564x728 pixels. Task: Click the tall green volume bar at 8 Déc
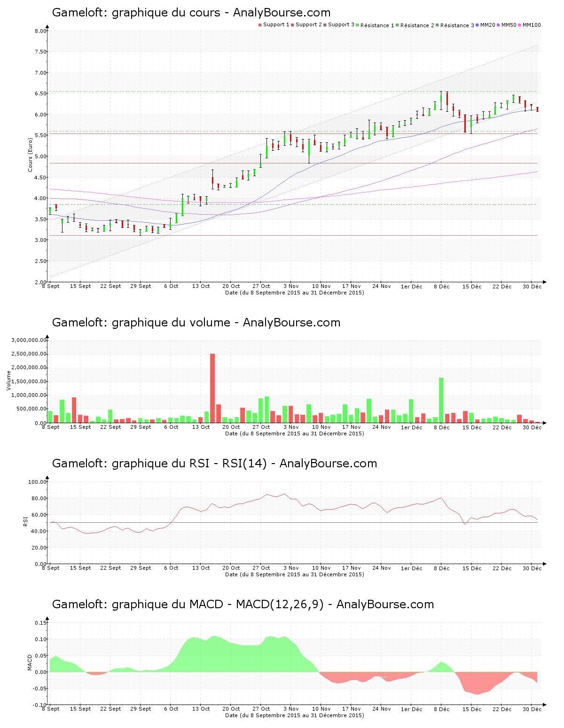tap(441, 400)
